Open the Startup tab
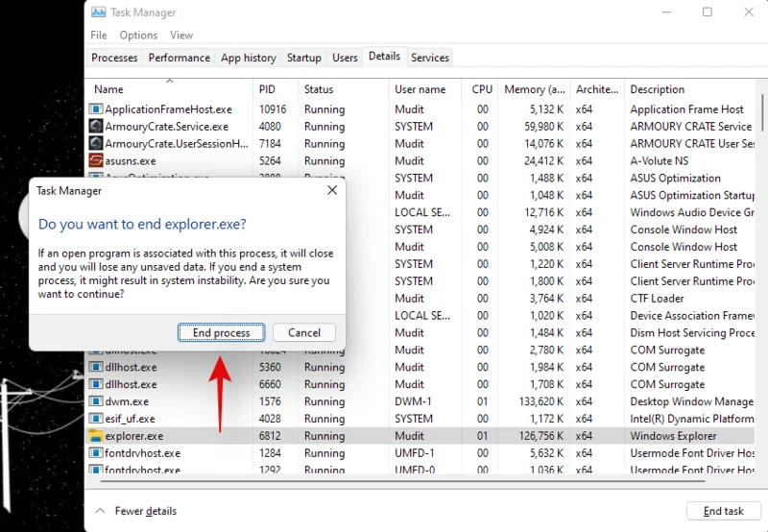This screenshot has width=768, height=532. pos(303,58)
